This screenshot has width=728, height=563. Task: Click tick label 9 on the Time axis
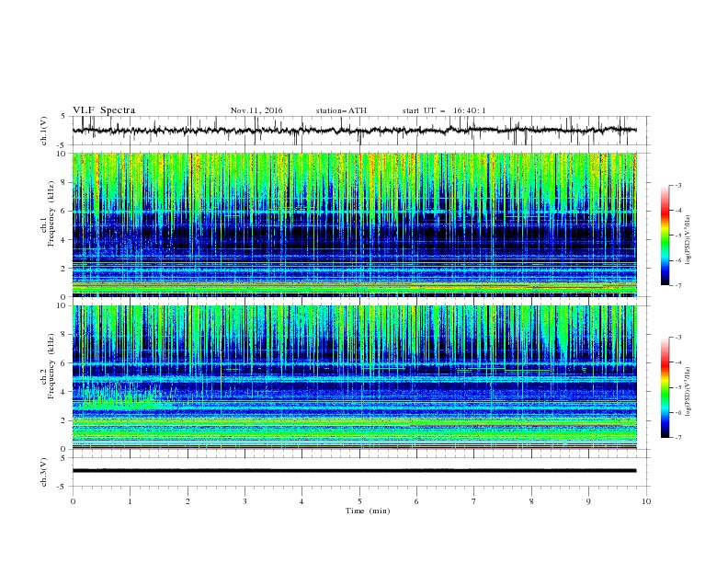coord(588,501)
